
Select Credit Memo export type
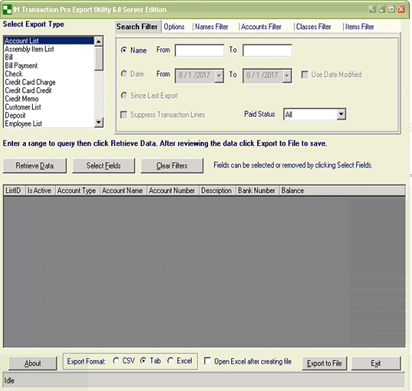[49, 99]
